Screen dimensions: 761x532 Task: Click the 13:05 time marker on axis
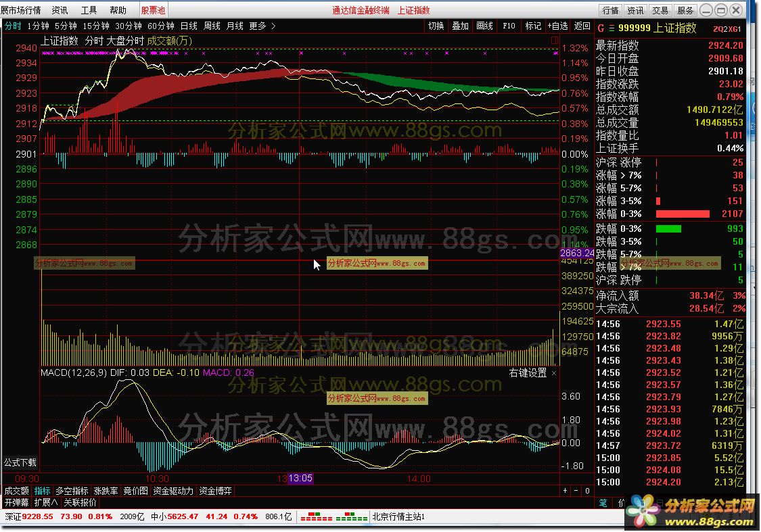coord(300,479)
